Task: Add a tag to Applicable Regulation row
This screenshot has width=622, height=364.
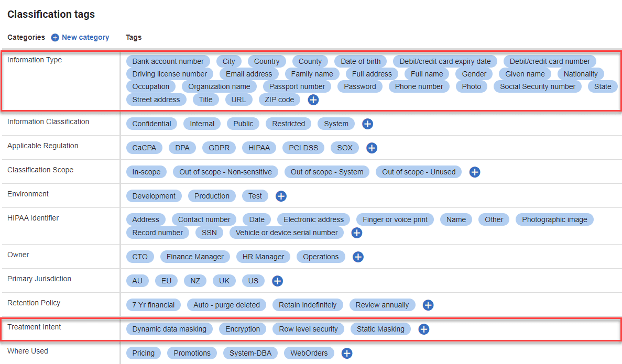Action: pos(372,148)
